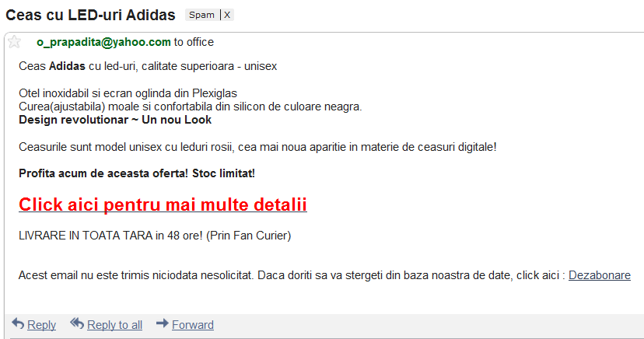Viewport: 644px width, 339px height.
Task: Star this email from o_prapadita
Action: (x=14, y=42)
